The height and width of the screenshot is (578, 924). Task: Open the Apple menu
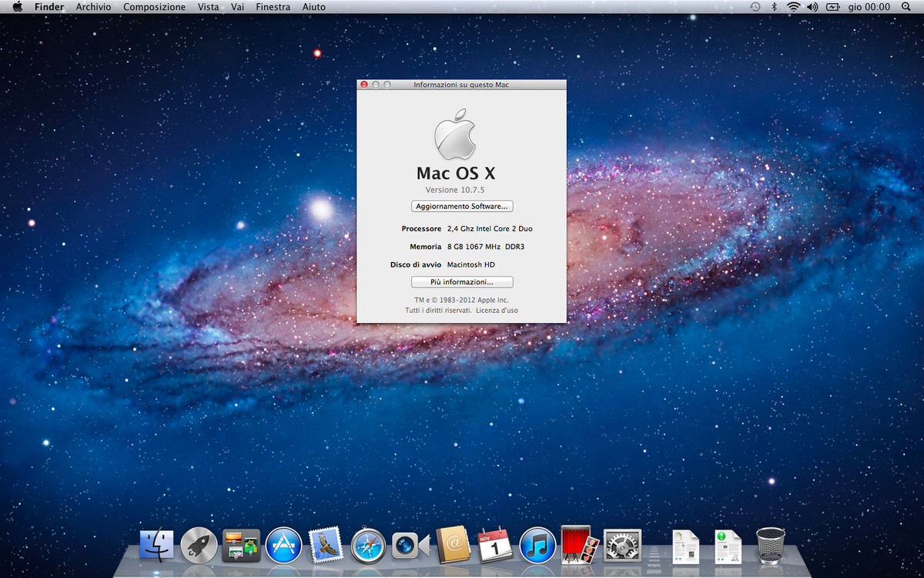[x=17, y=7]
